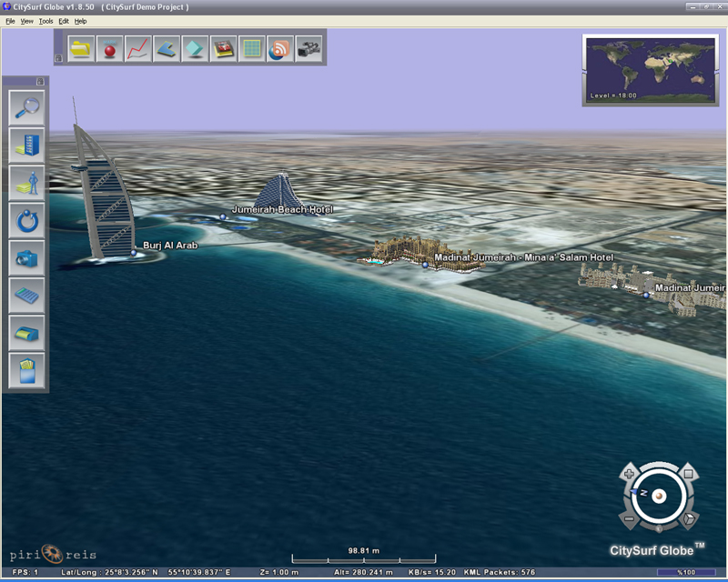The image size is (728, 582).
Task: Select the blue person figure tool
Action: click(27, 183)
